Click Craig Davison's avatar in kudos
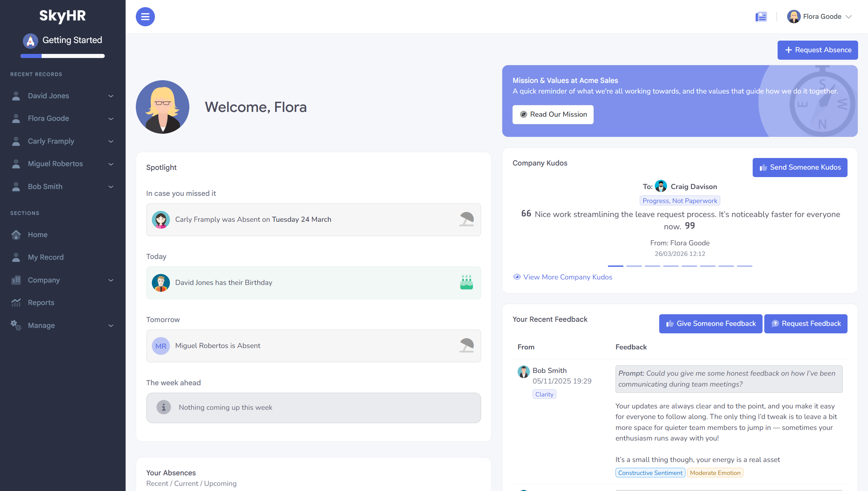This screenshot has height=491, width=868. [x=661, y=186]
